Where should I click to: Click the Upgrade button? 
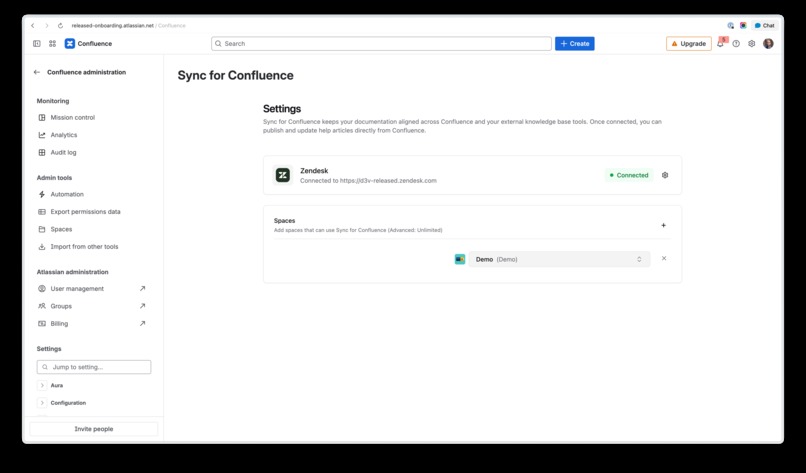(x=689, y=44)
